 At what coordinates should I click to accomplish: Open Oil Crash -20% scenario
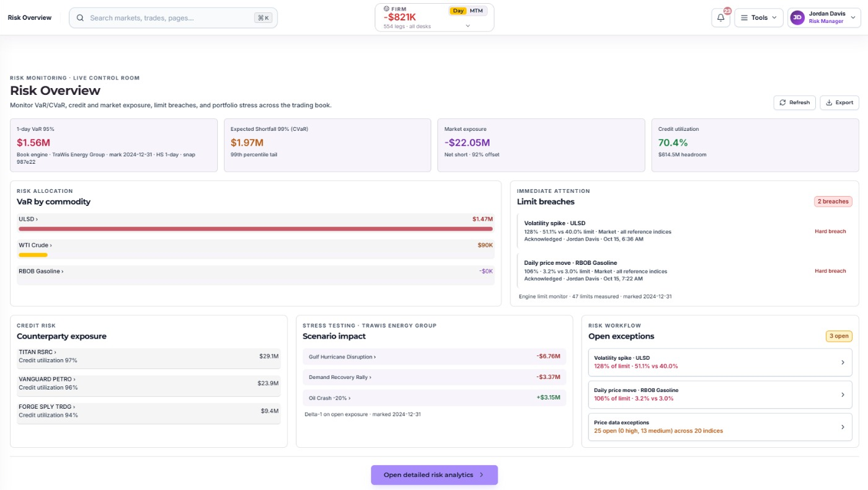click(x=435, y=398)
